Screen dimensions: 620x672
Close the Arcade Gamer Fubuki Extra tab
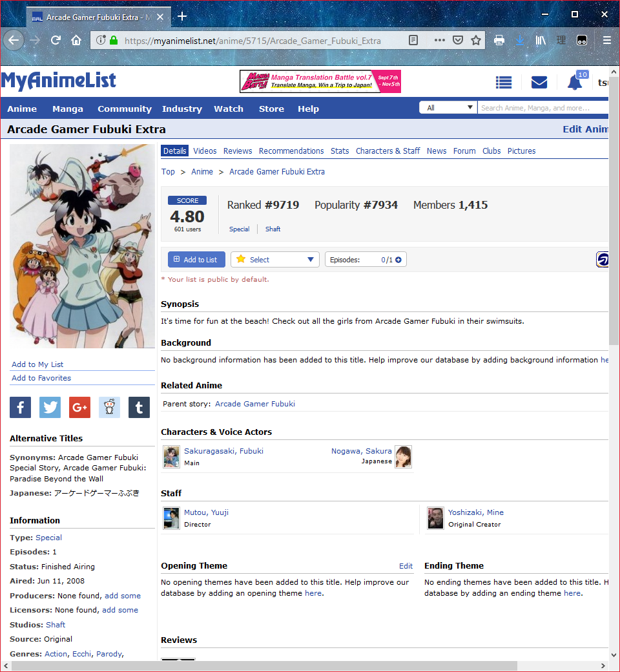tap(160, 17)
